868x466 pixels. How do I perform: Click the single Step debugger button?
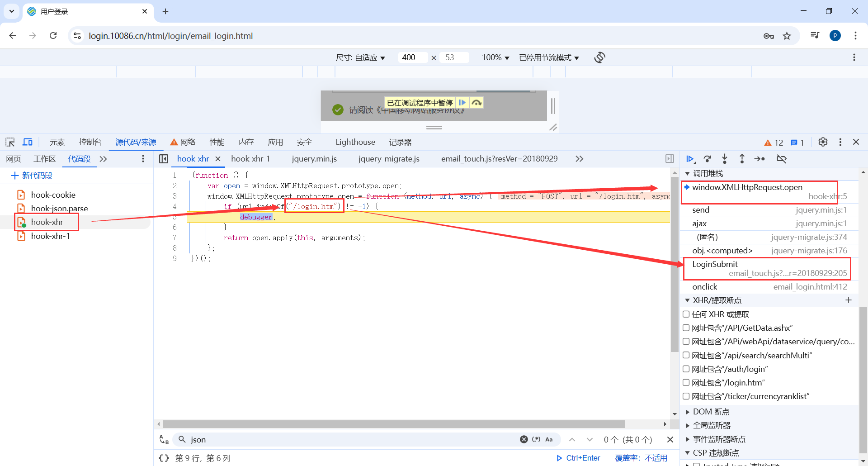click(759, 159)
